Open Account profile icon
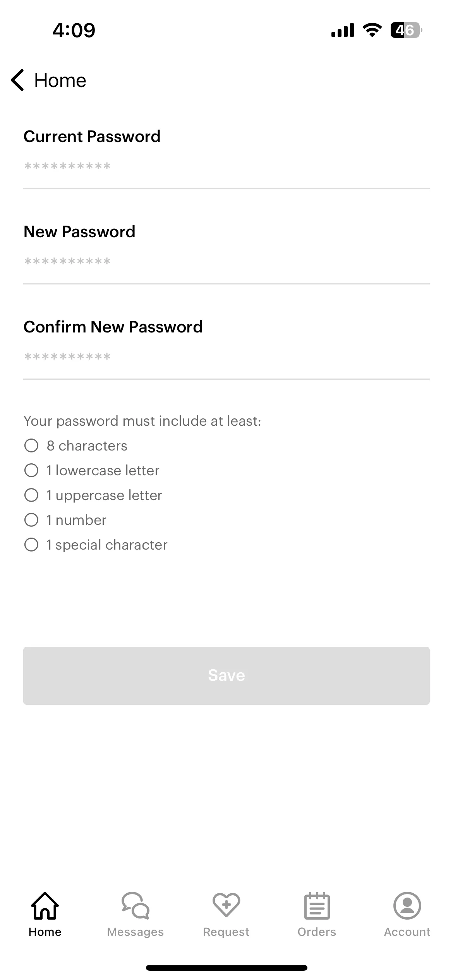This screenshot has height=980, width=453. (407, 906)
